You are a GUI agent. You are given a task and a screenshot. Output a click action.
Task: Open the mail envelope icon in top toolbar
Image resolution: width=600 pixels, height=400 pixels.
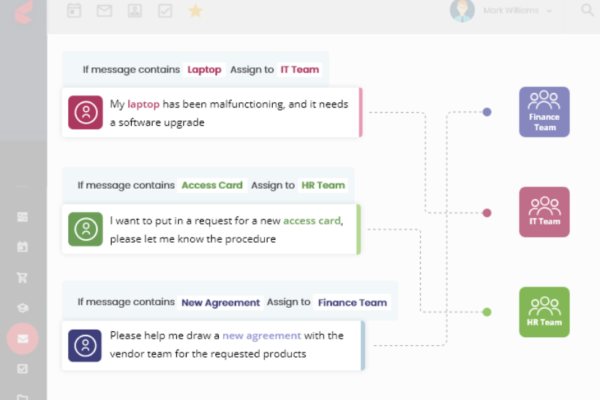(104, 10)
